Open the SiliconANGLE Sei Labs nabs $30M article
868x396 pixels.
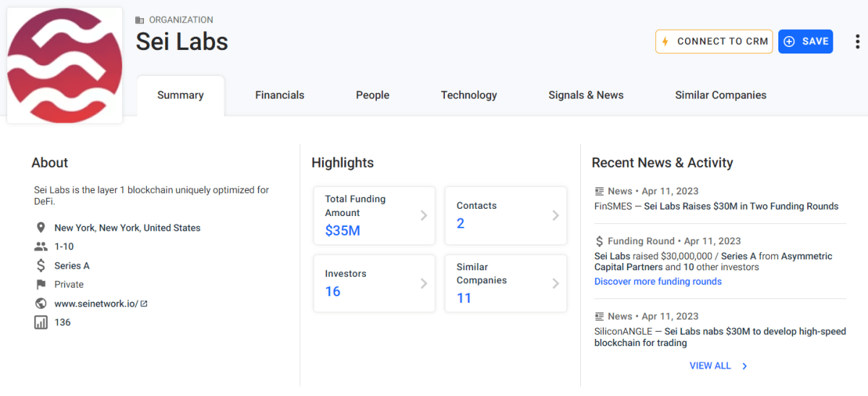pyautogui.click(x=720, y=337)
